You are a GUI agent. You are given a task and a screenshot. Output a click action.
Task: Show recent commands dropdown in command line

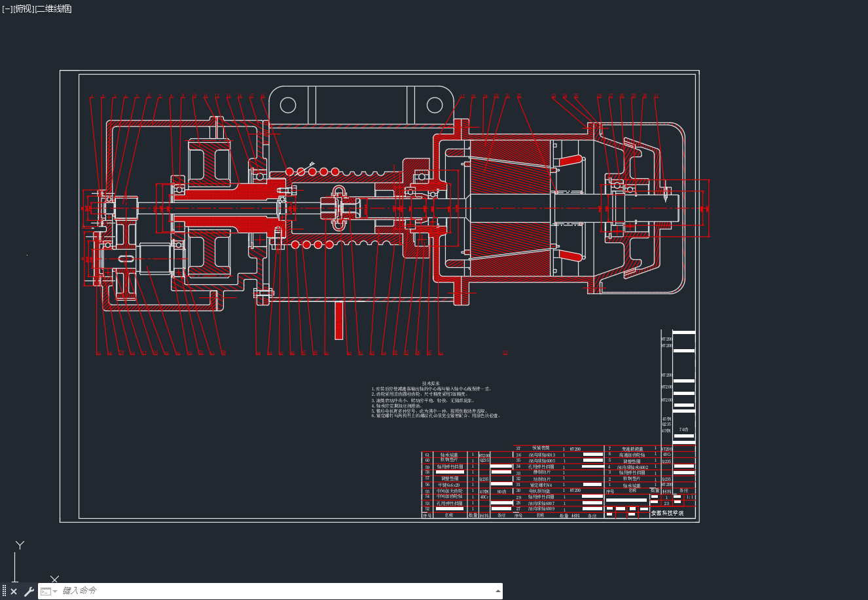point(49,591)
